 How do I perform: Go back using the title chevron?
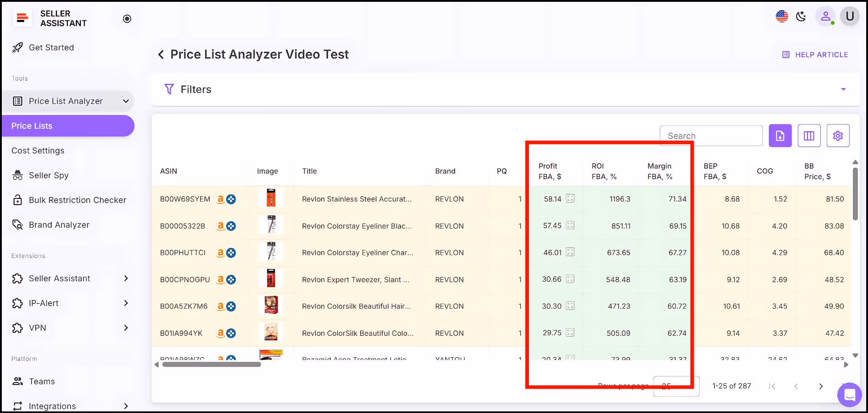click(x=161, y=54)
